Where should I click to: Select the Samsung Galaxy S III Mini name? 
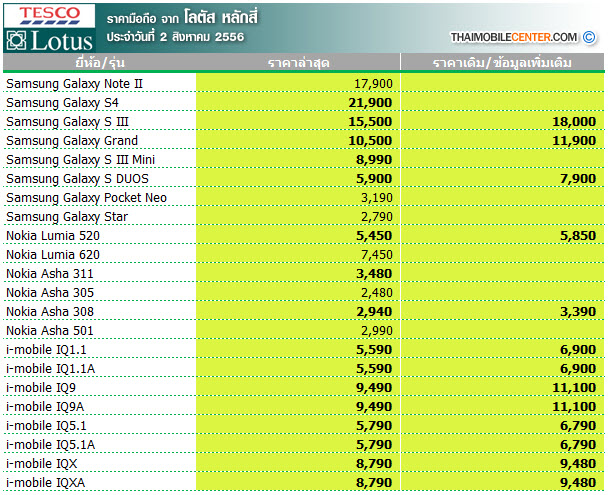pos(81,160)
